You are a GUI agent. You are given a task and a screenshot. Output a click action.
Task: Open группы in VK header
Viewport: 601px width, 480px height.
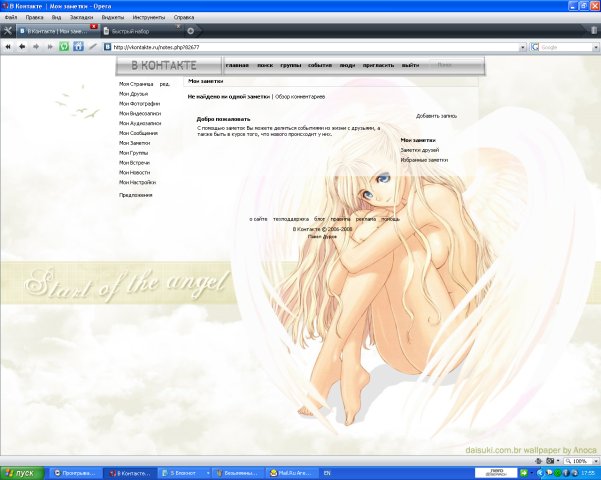coord(291,66)
